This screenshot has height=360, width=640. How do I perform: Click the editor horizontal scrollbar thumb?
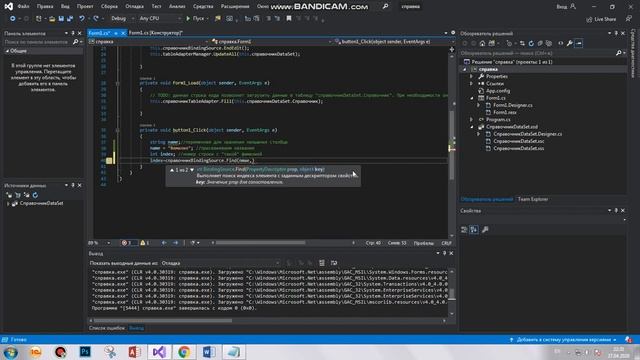[x=260, y=243]
